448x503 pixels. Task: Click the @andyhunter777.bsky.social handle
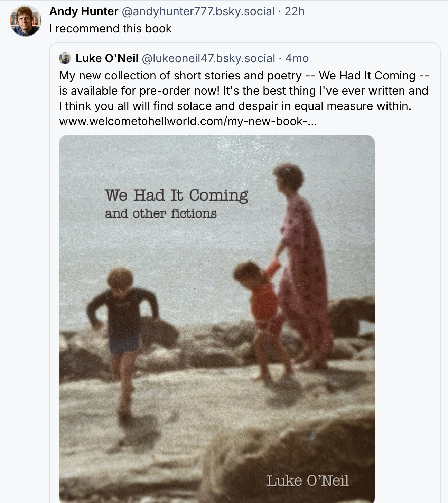point(198,11)
